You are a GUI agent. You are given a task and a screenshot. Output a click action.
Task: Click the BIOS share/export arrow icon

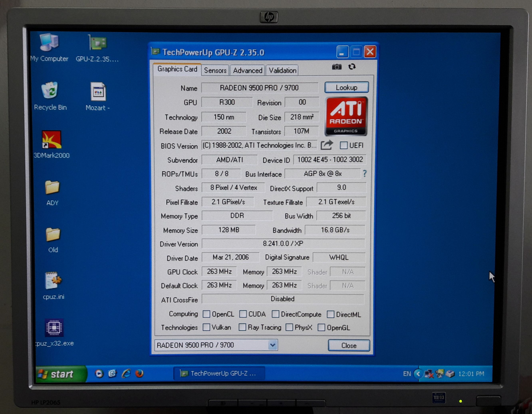tap(327, 145)
